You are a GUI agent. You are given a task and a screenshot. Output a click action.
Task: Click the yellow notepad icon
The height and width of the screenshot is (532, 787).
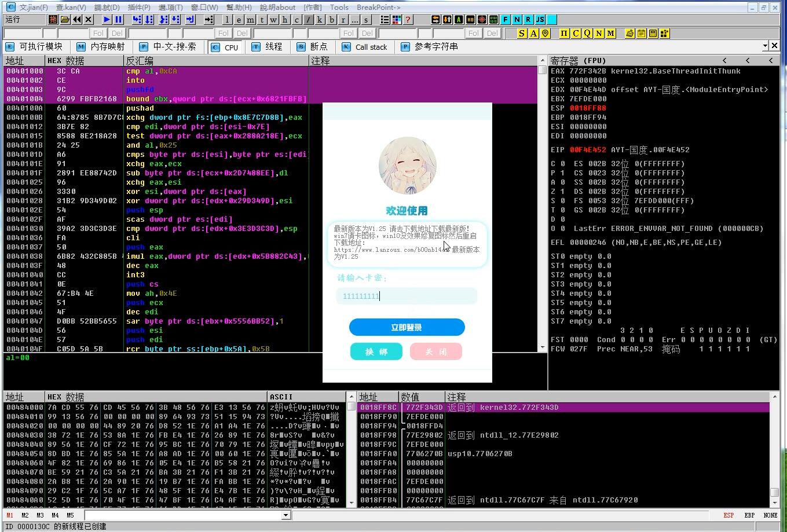tap(641, 33)
